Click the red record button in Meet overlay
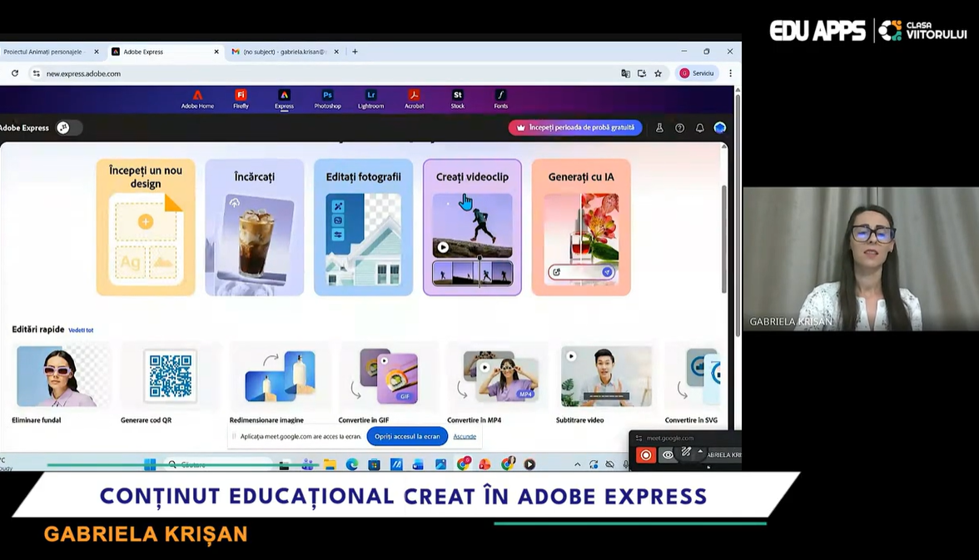979x560 pixels. [x=646, y=455]
